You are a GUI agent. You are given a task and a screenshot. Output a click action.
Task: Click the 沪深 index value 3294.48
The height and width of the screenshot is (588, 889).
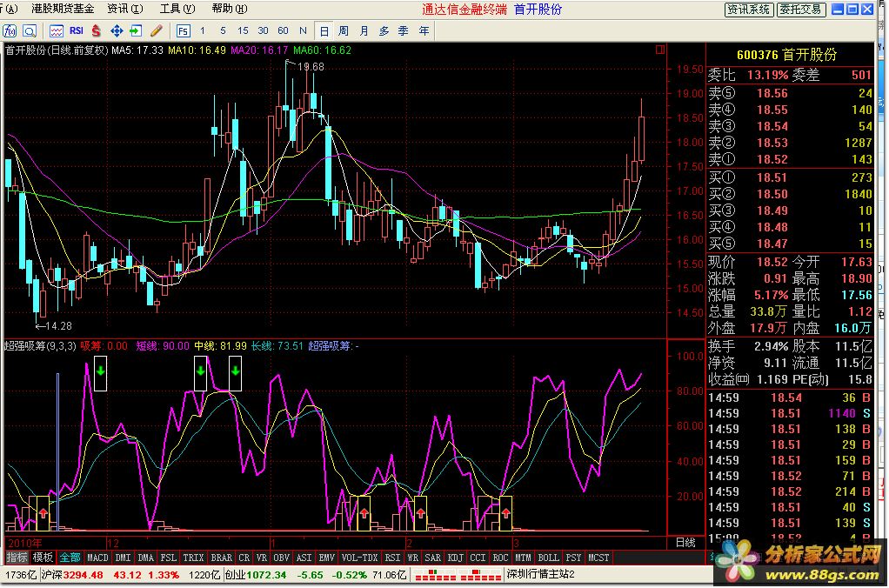(x=84, y=574)
